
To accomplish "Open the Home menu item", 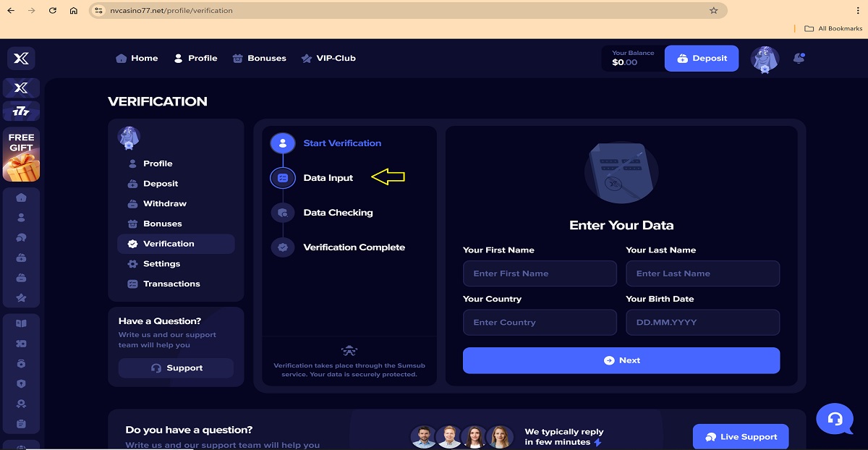I will point(137,58).
